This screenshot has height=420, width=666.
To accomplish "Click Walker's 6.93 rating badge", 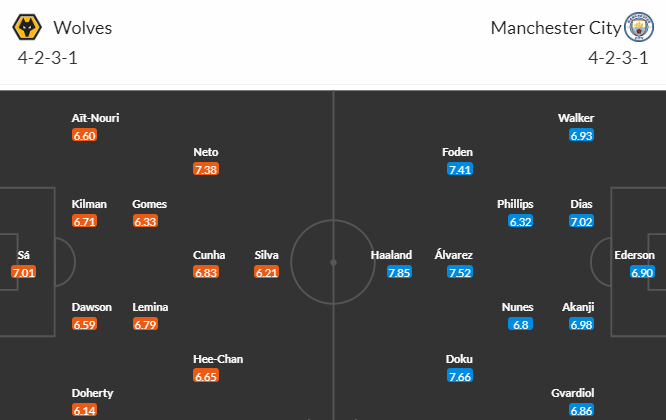I will coord(581,135).
